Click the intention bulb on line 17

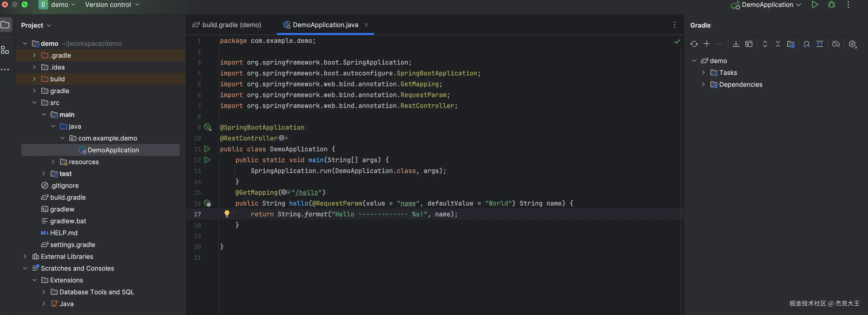(227, 214)
